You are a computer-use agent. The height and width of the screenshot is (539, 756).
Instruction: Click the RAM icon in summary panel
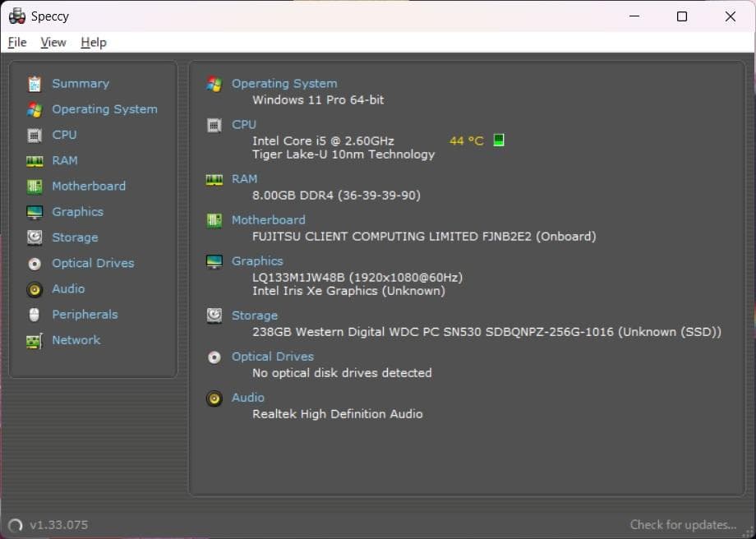coord(214,180)
